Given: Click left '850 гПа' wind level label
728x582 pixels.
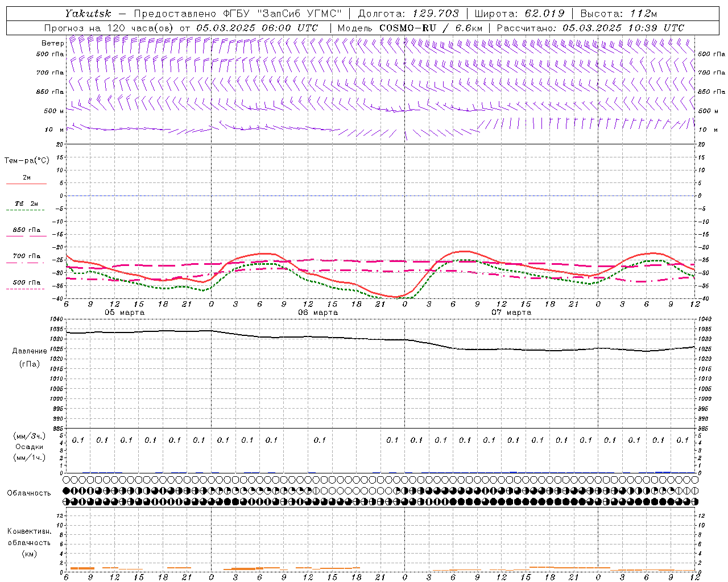Looking at the screenshot, I should point(50,92).
